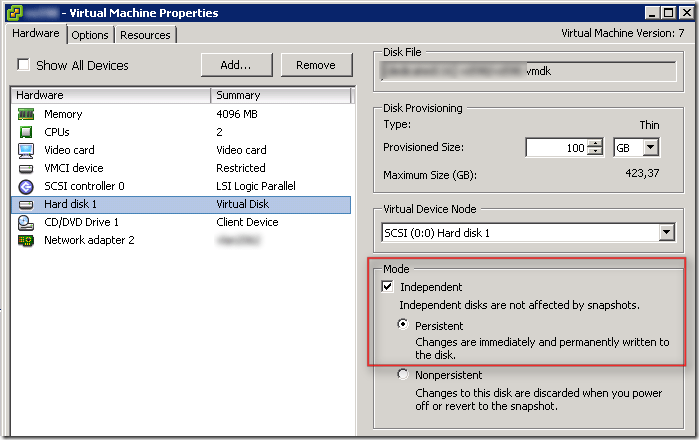Image resolution: width=699 pixels, height=440 pixels.
Task: Click the CD/DVD Drive 1 icon
Action: tap(26, 222)
